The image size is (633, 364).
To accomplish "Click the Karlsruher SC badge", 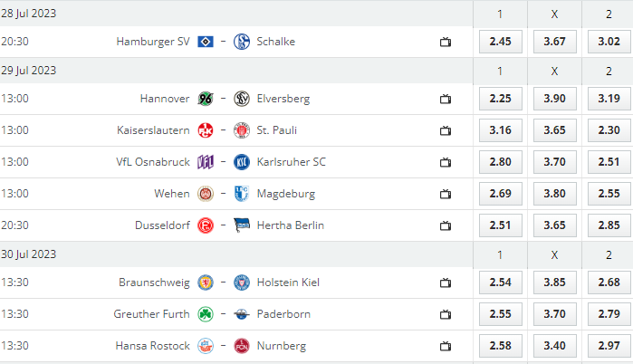I will coord(242,162).
